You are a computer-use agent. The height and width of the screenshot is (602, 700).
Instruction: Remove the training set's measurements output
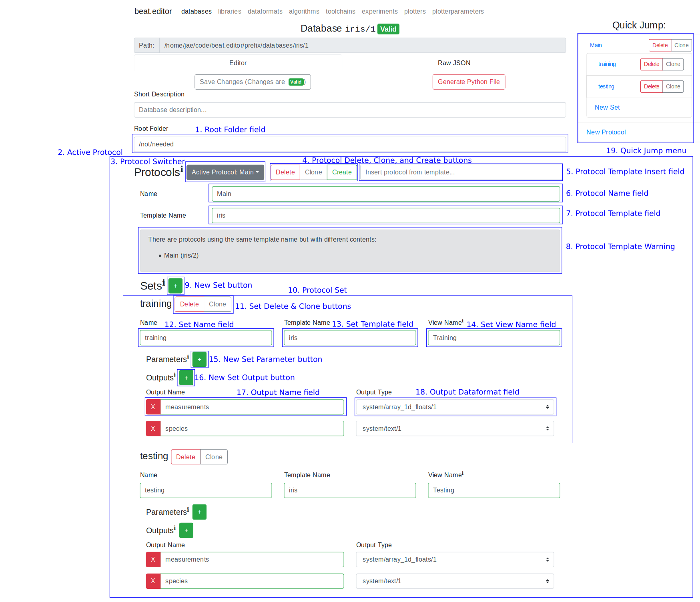pyautogui.click(x=153, y=407)
